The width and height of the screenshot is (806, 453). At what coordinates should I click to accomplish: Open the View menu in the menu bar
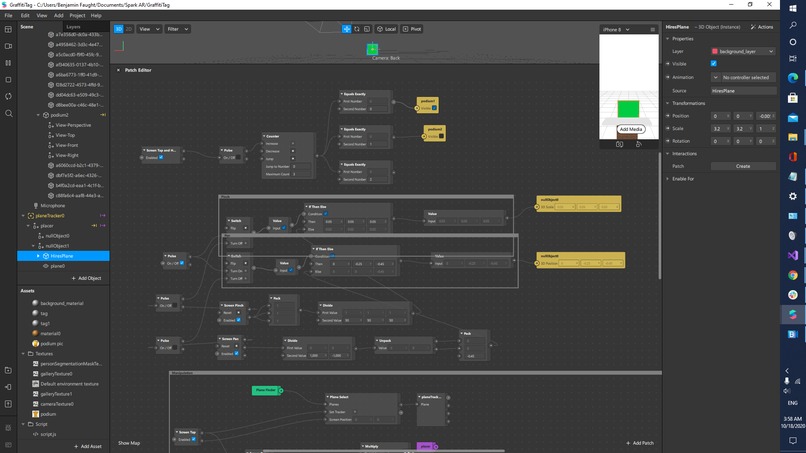click(42, 15)
